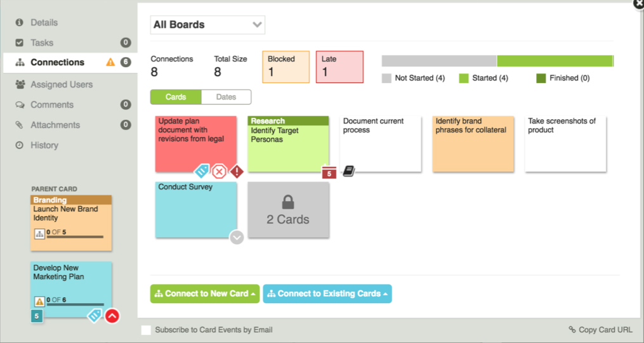644x343 pixels.
Task: Click the book icon on Document current process card
Action: pyautogui.click(x=349, y=171)
